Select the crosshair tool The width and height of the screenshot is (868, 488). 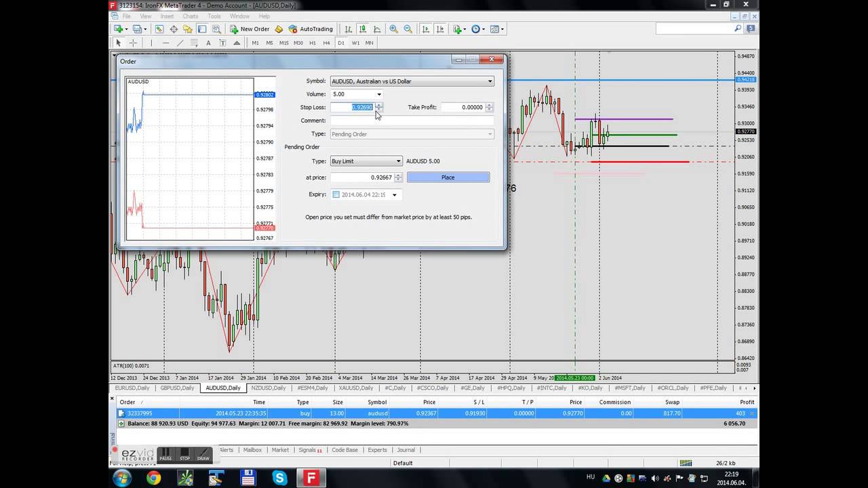(133, 43)
